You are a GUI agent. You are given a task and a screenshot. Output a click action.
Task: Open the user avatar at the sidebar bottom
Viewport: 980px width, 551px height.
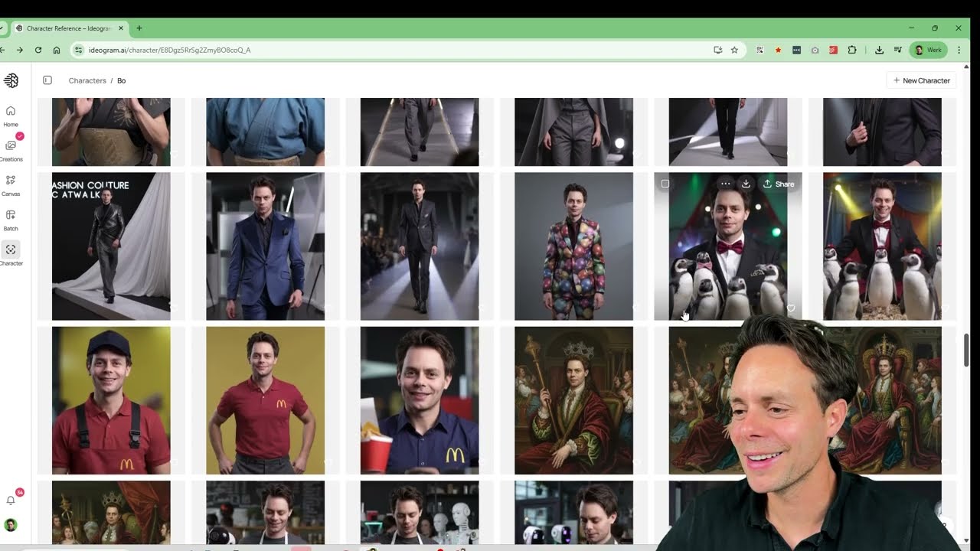click(11, 525)
